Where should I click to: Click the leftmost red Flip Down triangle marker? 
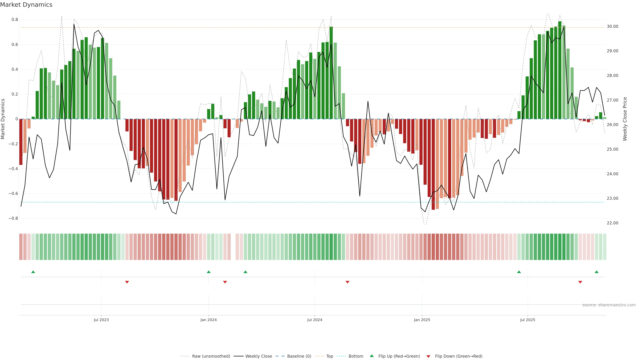coord(127,282)
